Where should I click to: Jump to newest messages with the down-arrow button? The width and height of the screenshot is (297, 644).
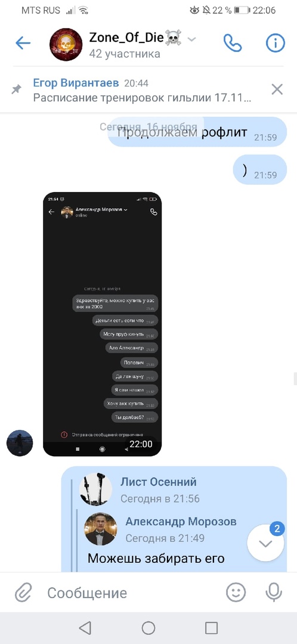pos(265,543)
